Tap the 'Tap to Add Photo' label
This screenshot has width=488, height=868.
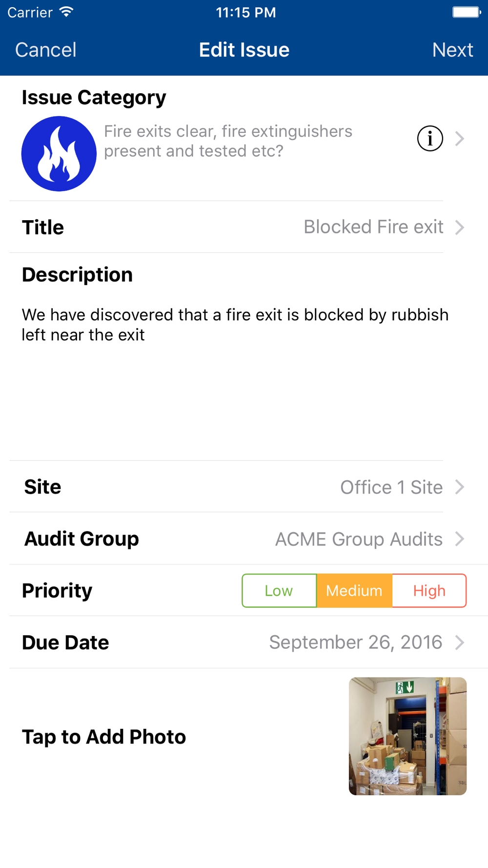104,737
